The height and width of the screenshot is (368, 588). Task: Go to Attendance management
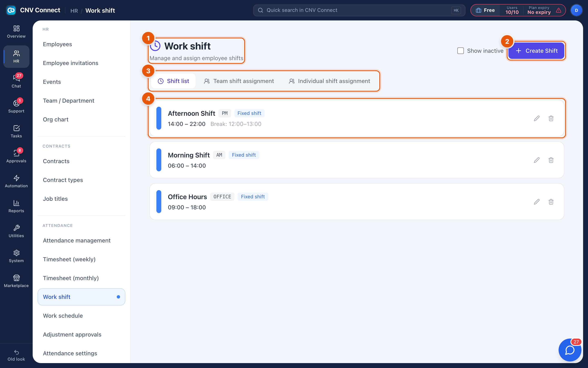point(81,240)
